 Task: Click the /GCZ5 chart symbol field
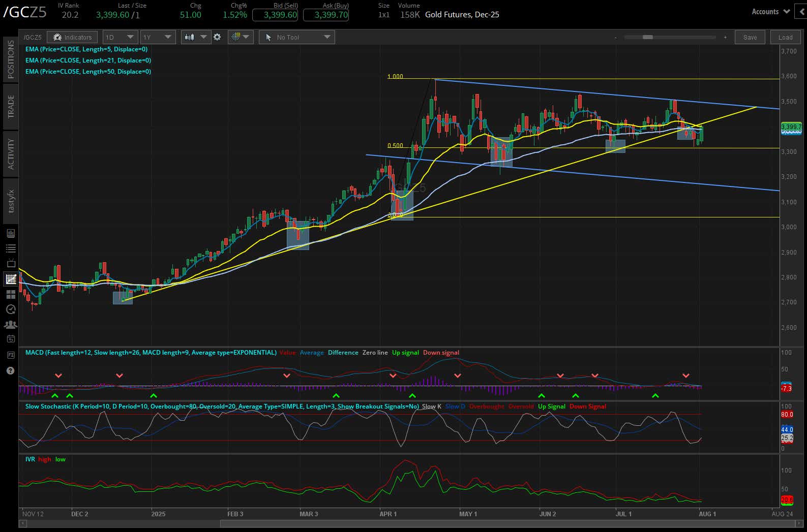(x=33, y=37)
